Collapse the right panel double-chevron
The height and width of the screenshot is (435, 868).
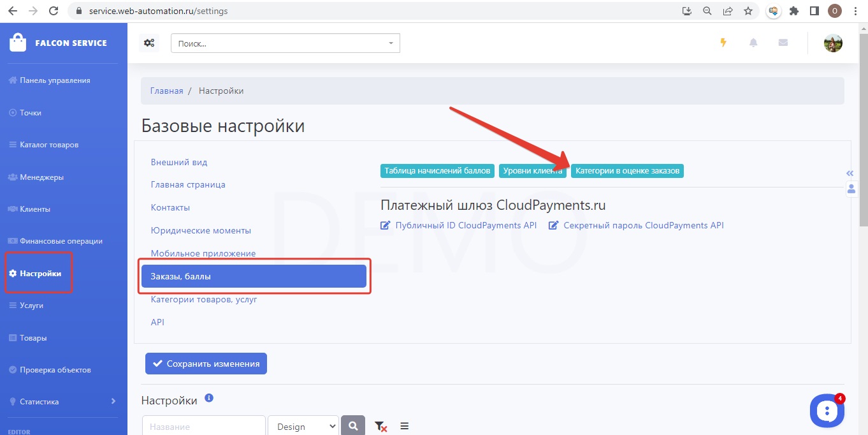point(850,173)
